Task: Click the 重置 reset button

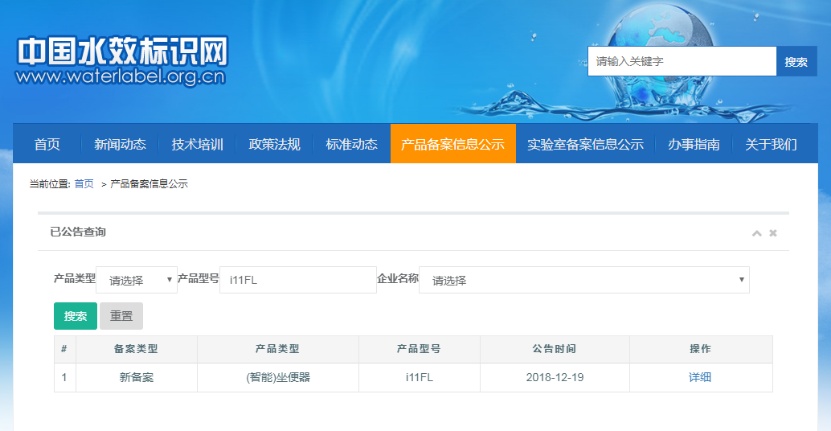Action: click(x=121, y=316)
